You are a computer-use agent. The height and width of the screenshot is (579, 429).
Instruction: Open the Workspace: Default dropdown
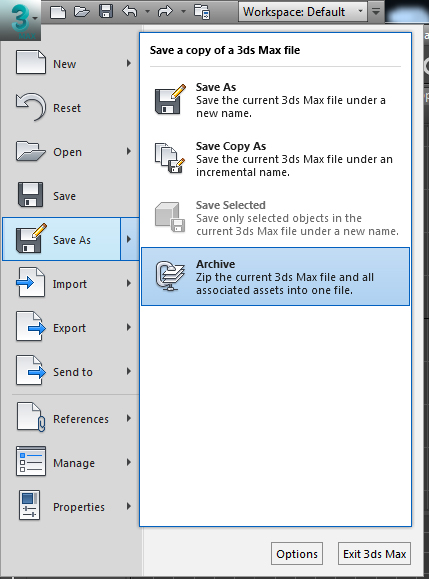pyautogui.click(x=303, y=12)
